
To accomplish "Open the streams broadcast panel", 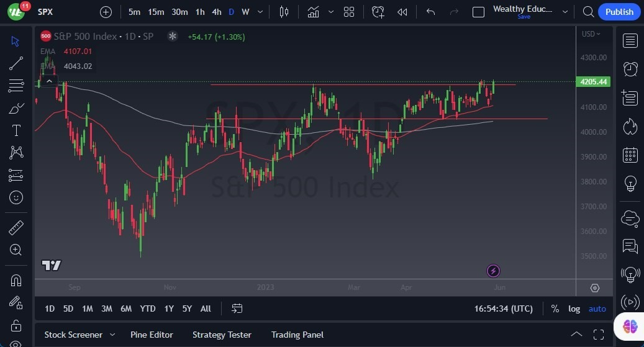I will coord(630,303).
